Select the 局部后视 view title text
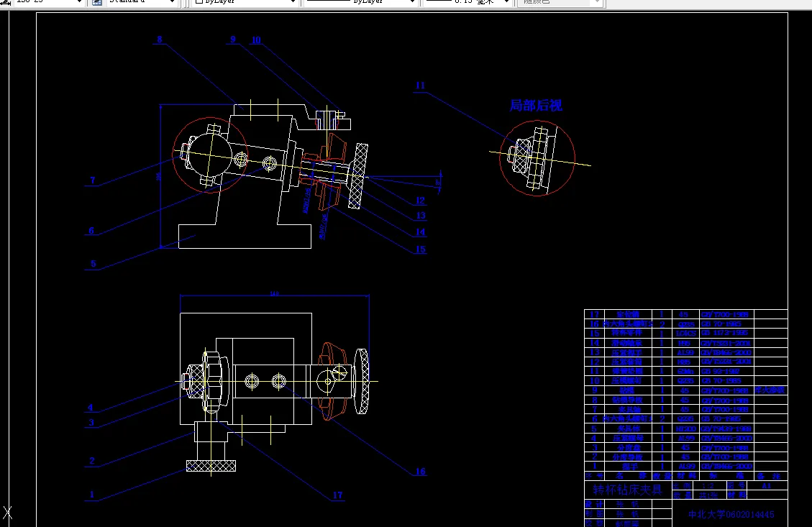 pyautogui.click(x=536, y=106)
